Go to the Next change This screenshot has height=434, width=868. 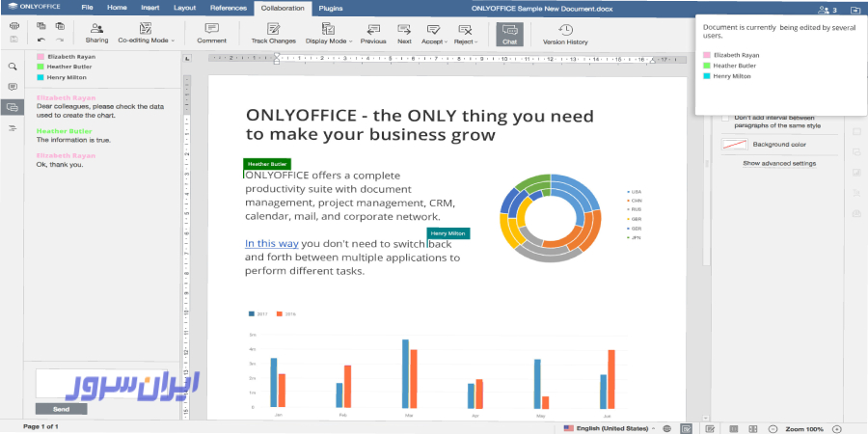click(x=404, y=33)
